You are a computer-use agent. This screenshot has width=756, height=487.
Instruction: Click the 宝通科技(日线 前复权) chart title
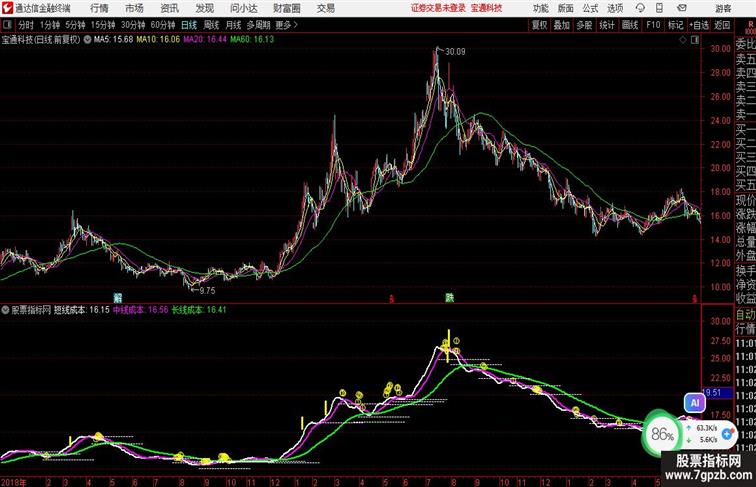tap(41, 40)
